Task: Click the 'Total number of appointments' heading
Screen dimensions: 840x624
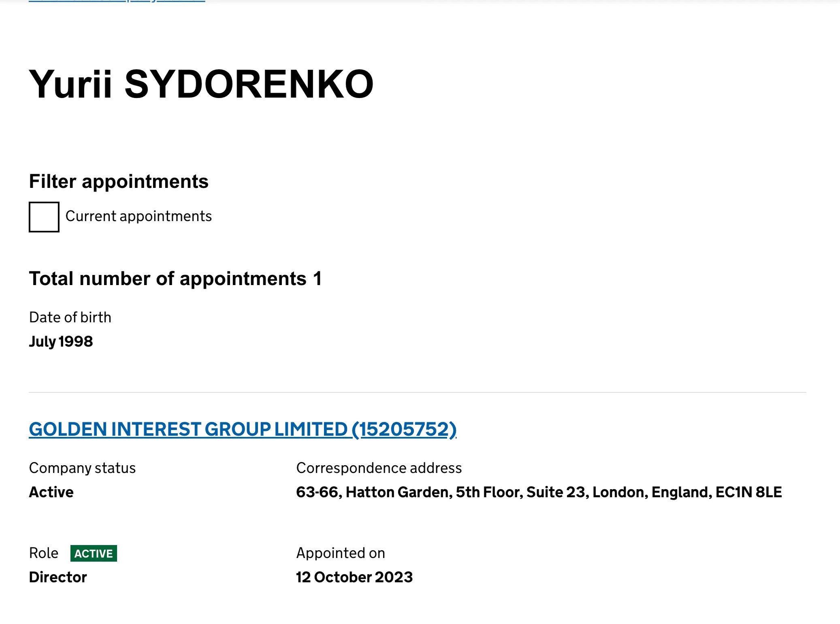Action: pyautogui.click(x=168, y=279)
